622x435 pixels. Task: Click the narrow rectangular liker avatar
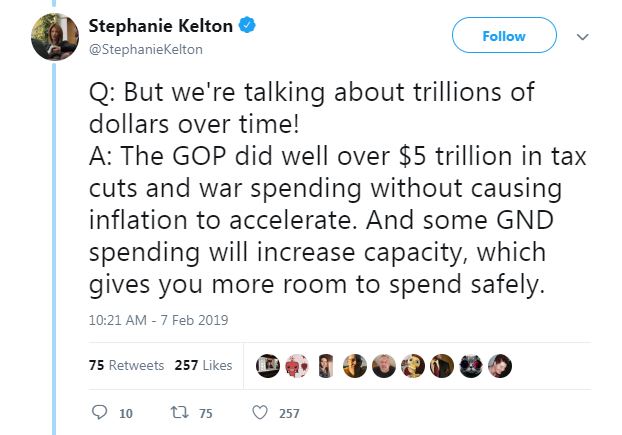(x=326, y=366)
